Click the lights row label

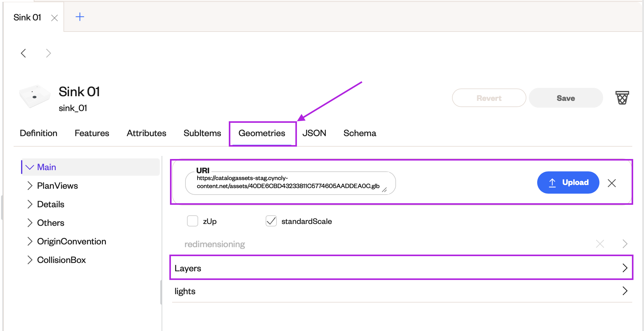tap(185, 291)
